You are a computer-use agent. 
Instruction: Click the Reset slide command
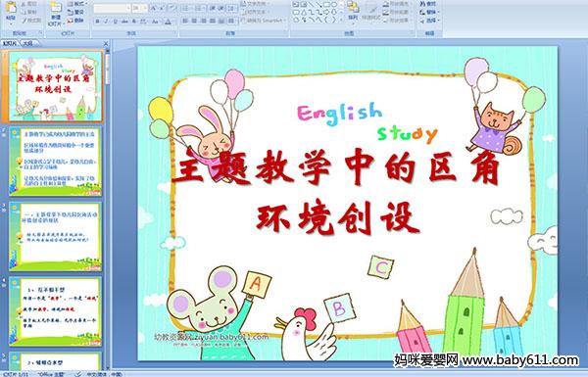pyautogui.click(x=75, y=12)
